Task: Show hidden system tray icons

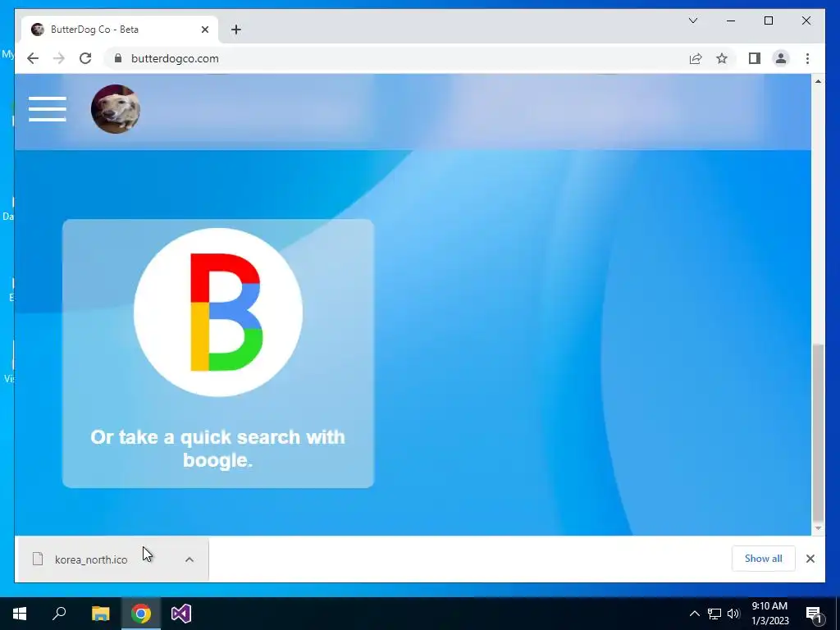Action: coord(694,614)
